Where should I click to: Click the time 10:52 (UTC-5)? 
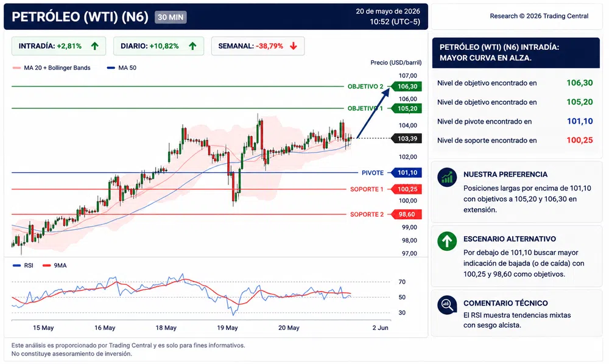click(395, 22)
